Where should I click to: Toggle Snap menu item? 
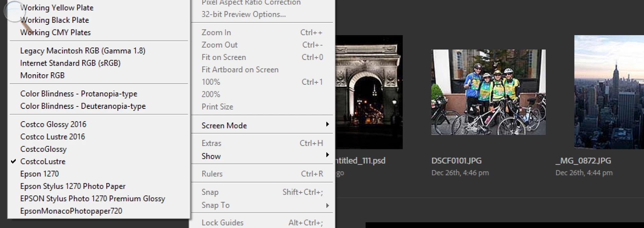(262, 192)
